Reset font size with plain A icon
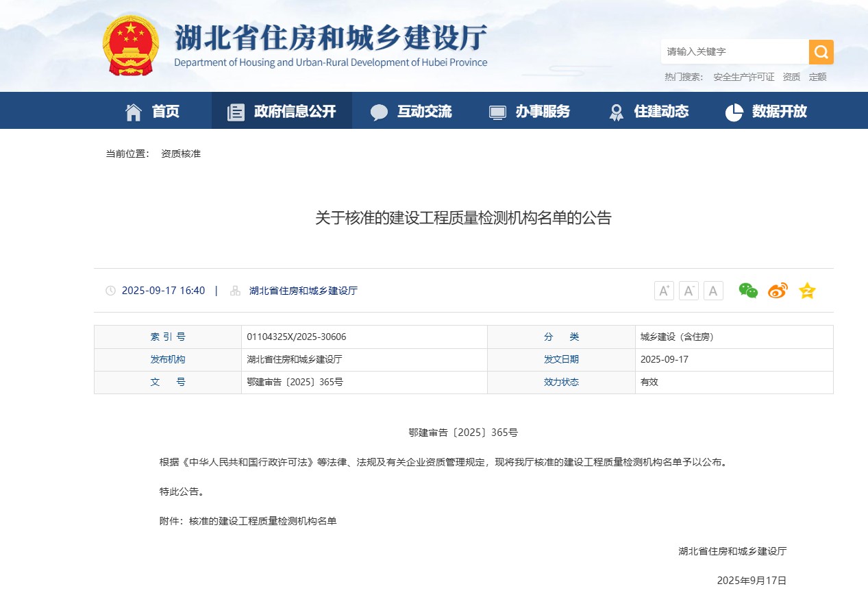This screenshot has height=606, width=868. (x=713, y=291)
